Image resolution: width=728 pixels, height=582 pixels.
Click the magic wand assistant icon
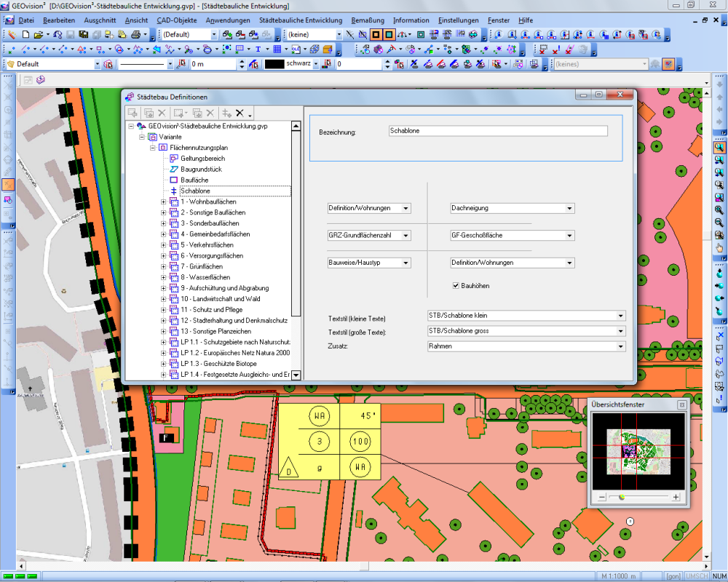12,34
